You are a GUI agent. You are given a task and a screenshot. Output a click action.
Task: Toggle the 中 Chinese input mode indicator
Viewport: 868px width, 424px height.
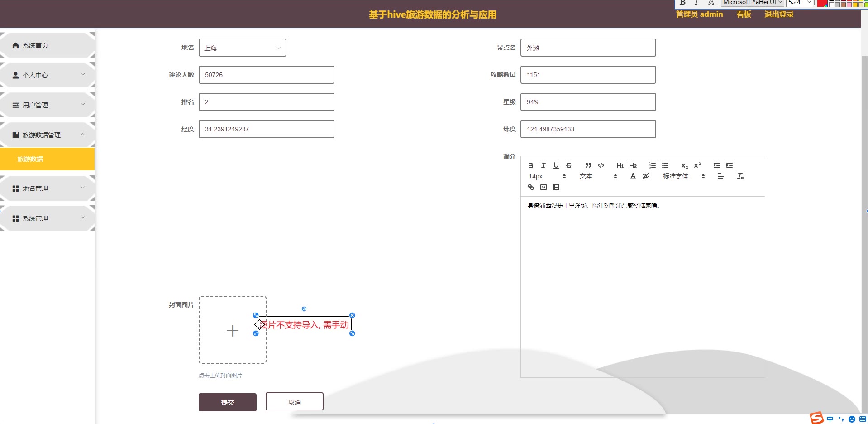click(x=830, y=419)
